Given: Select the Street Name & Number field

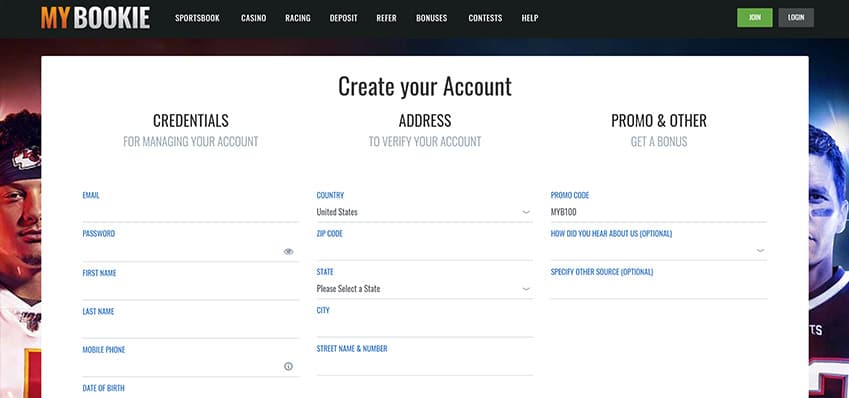Looking at the screenshot, I should [x=424, y=366].
